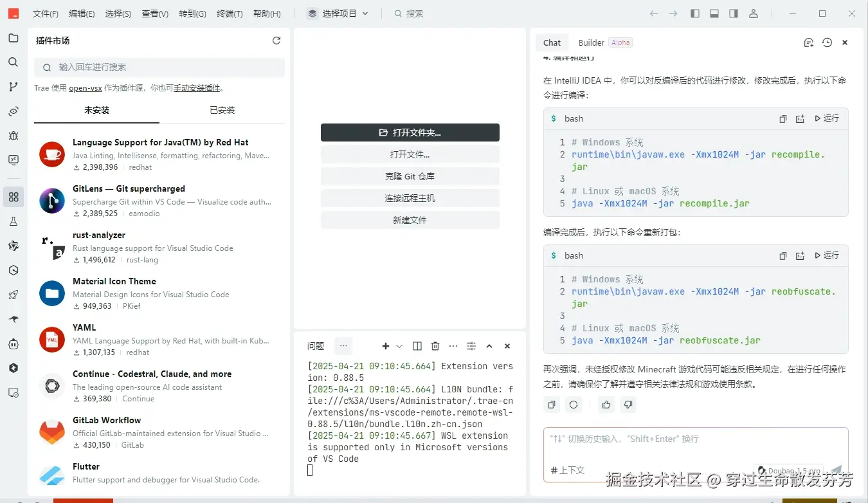
Task: Select the Run and Debug bug icon
Action: (14, 136)
